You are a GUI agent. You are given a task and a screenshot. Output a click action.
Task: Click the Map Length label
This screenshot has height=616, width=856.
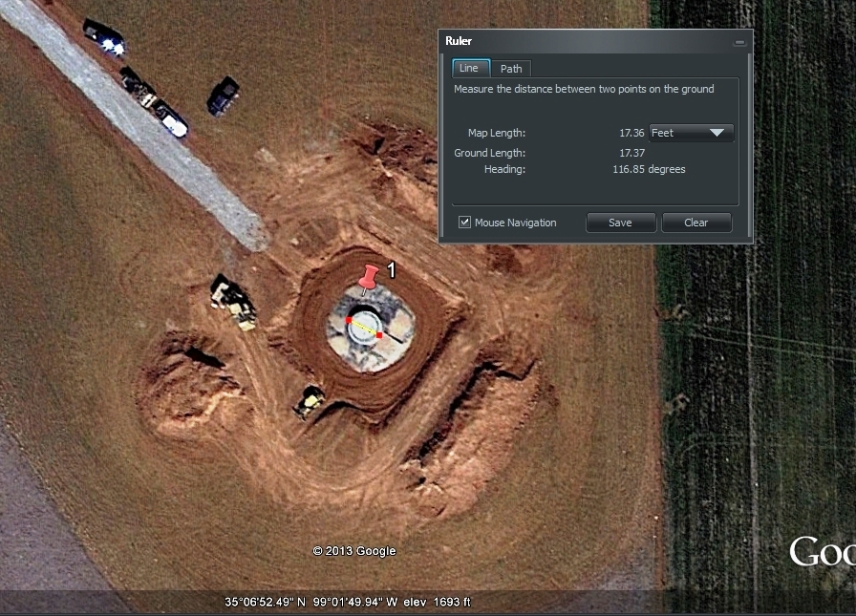click(x=496, y=133)
